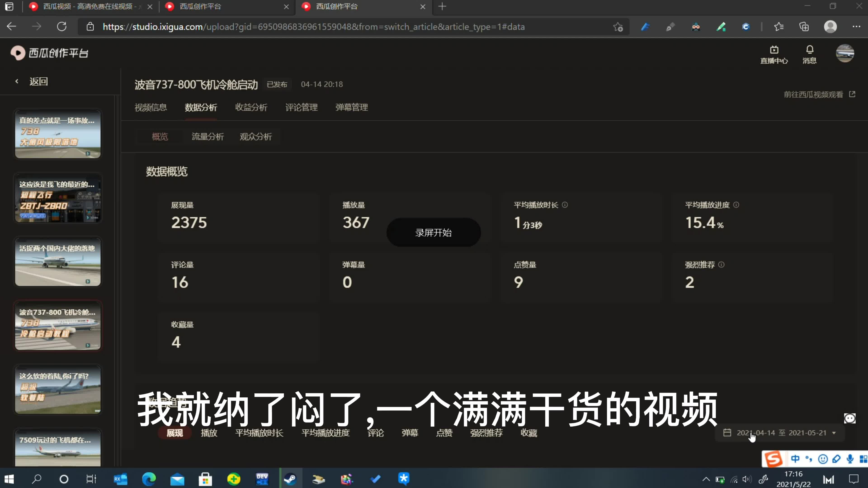Click the info icon next to 平均播放时长

tap(565, 205)
